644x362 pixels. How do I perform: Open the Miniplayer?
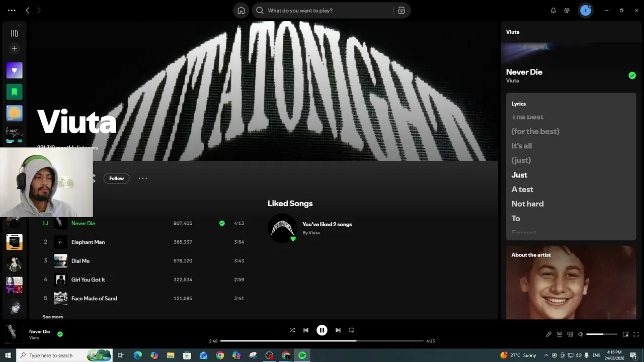point(625,334)
